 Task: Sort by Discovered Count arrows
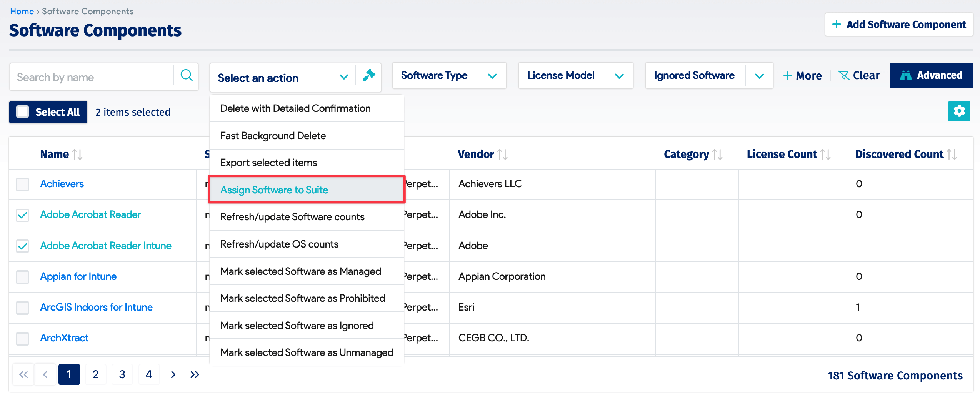coord(952,155)
